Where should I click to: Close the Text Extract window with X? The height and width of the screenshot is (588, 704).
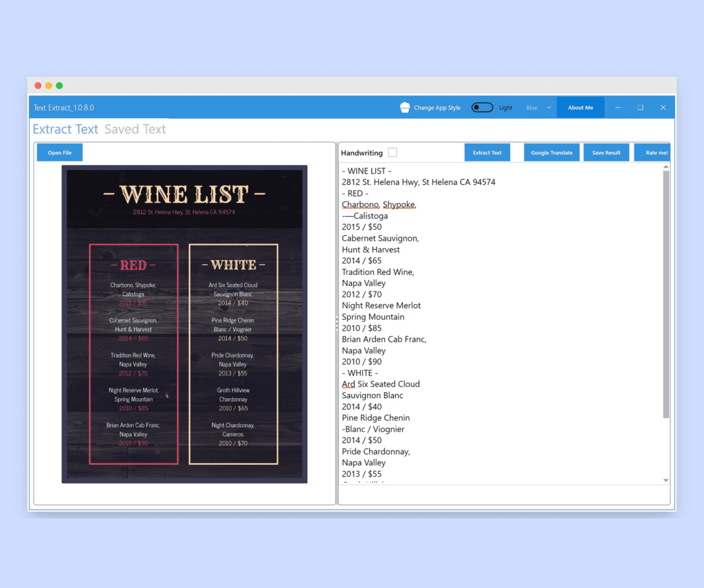coord(663,107)
